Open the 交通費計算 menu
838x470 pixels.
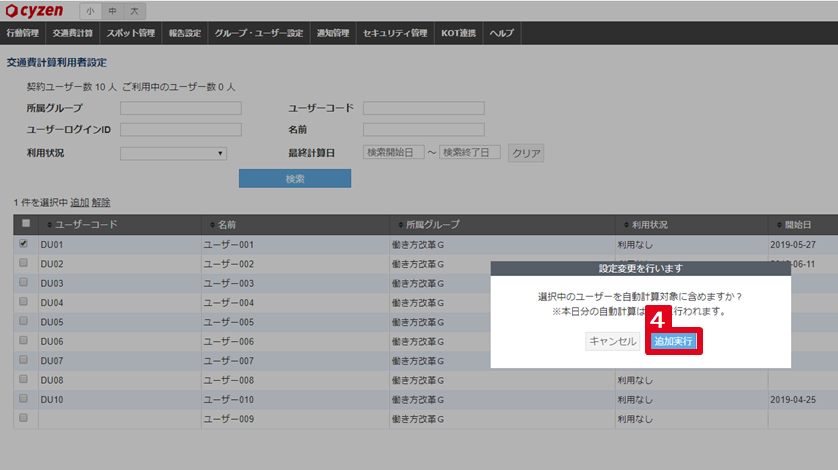tap(73, 33)
